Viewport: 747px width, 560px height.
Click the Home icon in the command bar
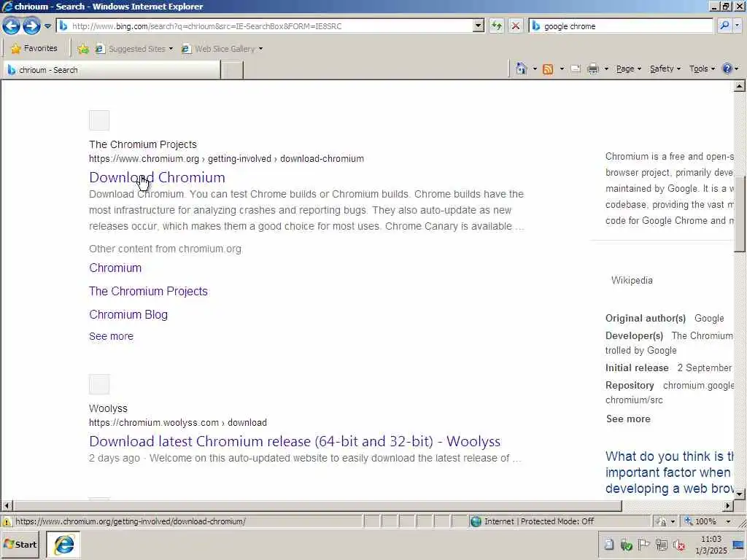point(521,69)
